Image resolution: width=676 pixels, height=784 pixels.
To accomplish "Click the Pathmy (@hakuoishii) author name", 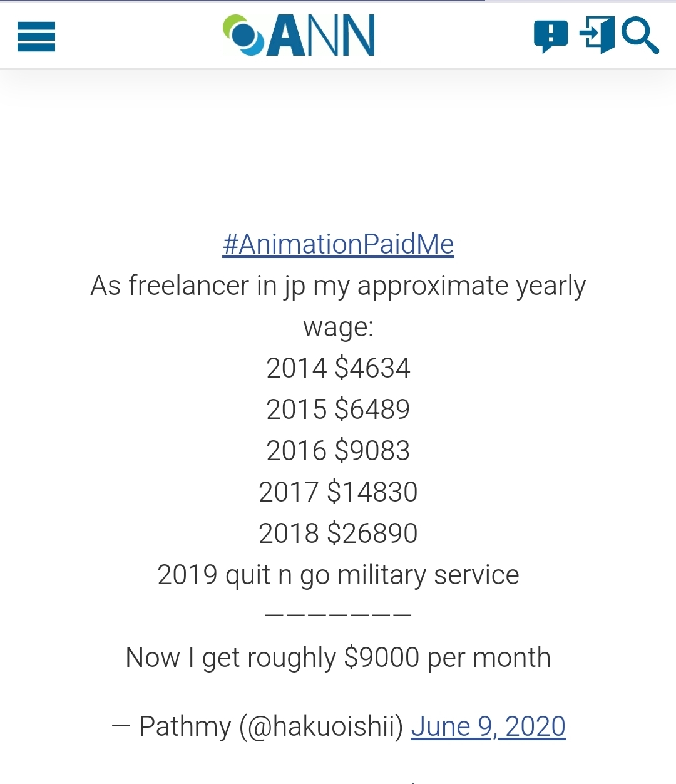I will click(270, 726).
